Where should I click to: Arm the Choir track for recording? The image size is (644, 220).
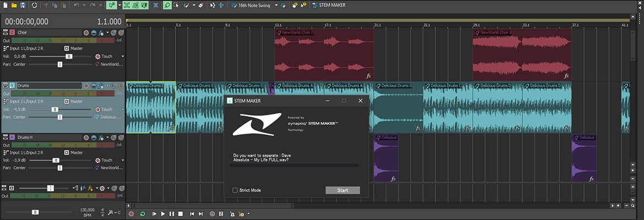pos(86,32)
